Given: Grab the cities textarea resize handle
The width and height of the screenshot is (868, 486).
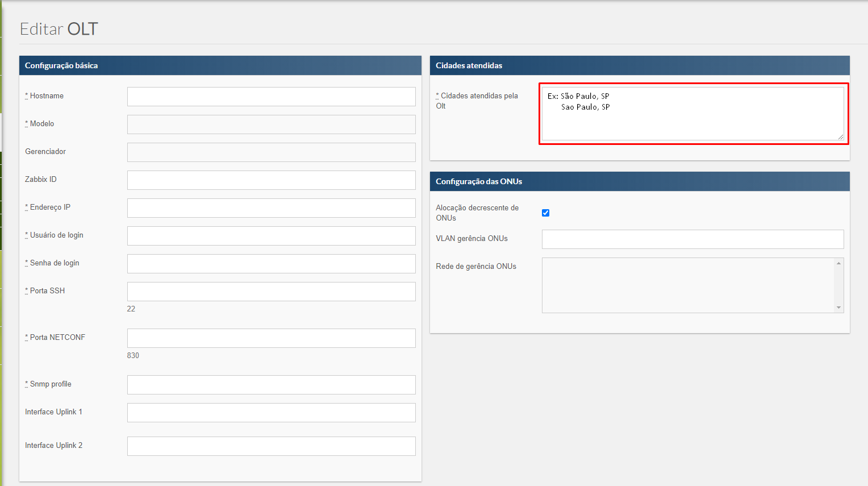Looking at the screenshot, I should (x=840, y=136).
